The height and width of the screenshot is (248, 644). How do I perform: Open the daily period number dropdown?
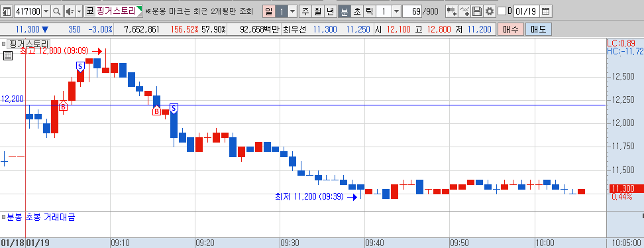click(292, 11)
